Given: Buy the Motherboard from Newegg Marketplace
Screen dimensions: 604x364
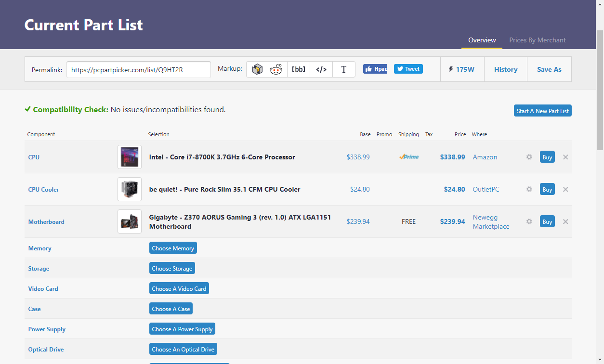Looking at the screenshot, I should (547, 221).
